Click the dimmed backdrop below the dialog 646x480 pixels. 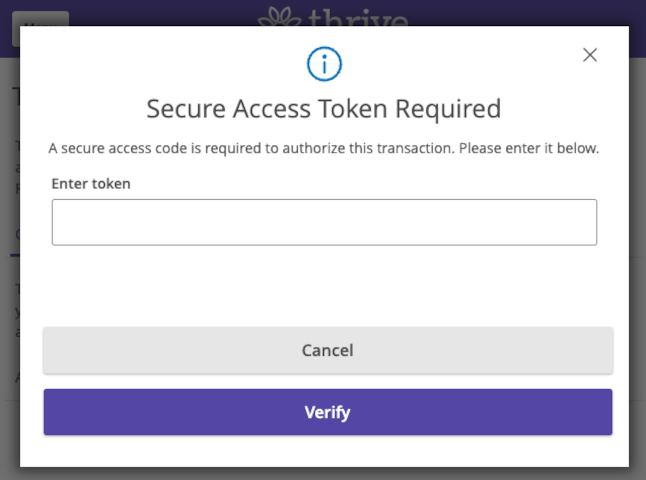324,474
